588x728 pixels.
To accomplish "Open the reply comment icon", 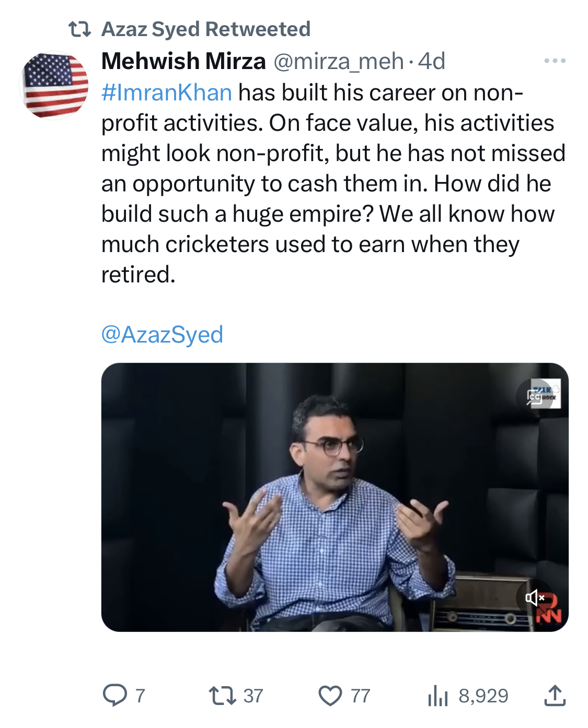I will point(115,696).
